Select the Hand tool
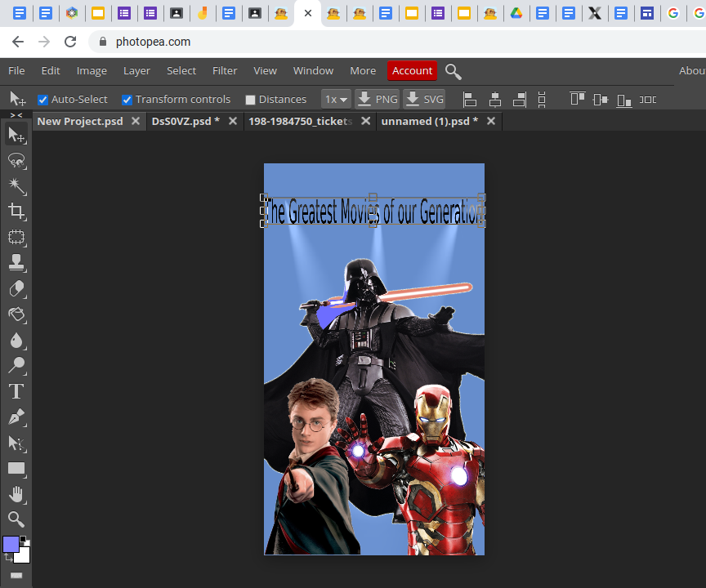706x588 pixels. 16,494
